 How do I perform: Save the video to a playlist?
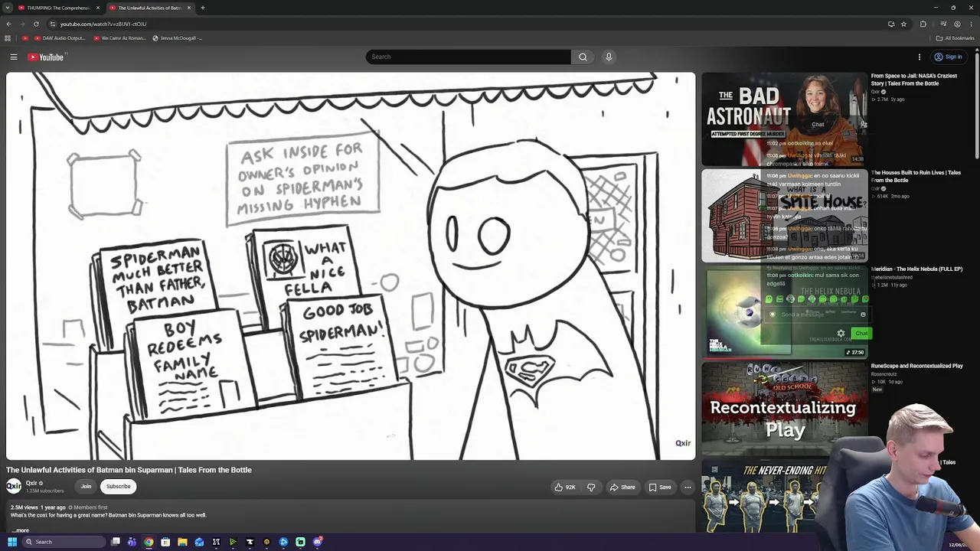point(660,487)
